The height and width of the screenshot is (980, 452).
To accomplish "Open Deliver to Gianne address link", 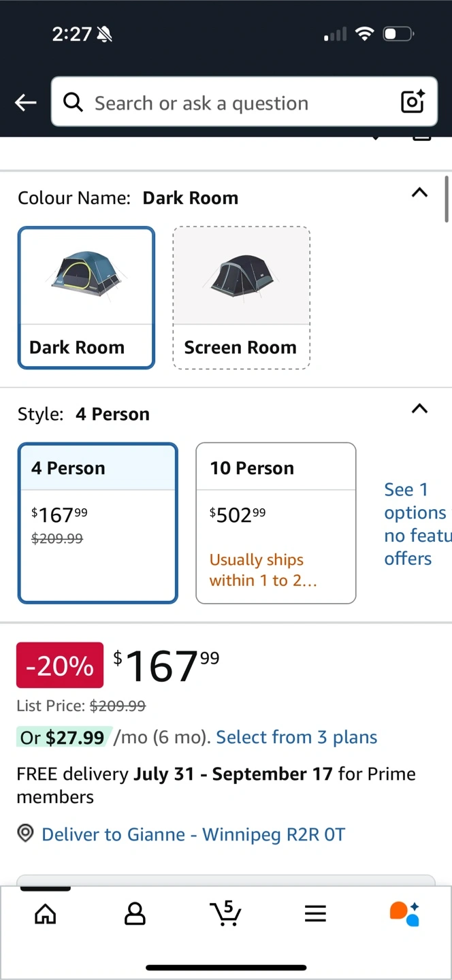I will click(x=193, y=834).
